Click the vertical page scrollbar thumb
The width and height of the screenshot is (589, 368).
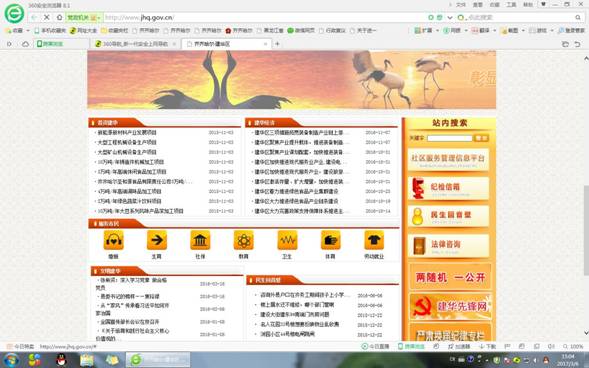(x=586, y=230)
